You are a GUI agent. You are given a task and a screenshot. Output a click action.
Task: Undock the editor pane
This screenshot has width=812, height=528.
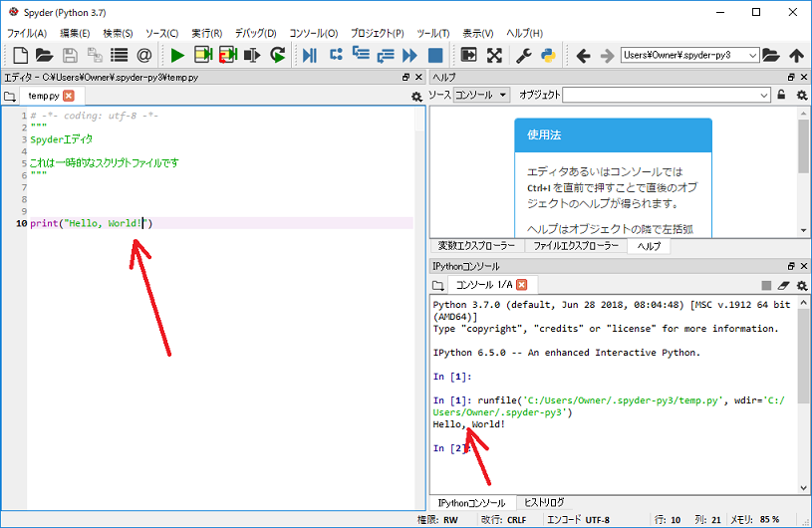[x=406, y=77]
